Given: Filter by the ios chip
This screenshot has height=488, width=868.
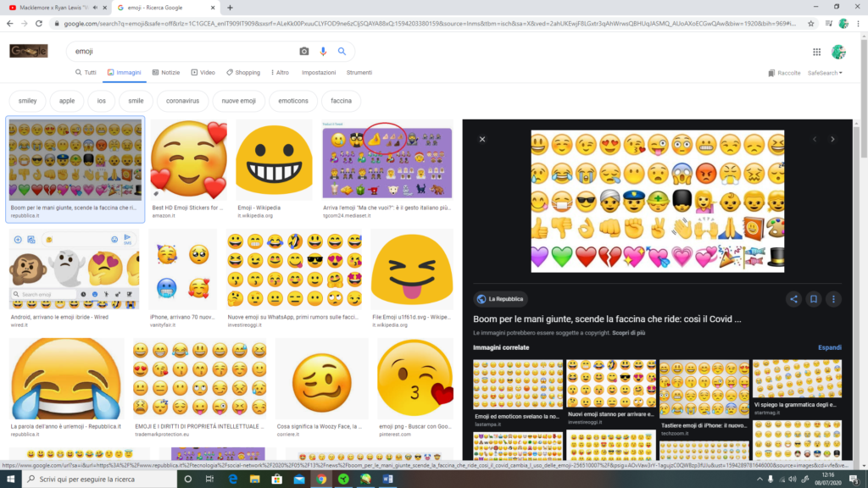Looking at the screenshot, I should 102,101.
